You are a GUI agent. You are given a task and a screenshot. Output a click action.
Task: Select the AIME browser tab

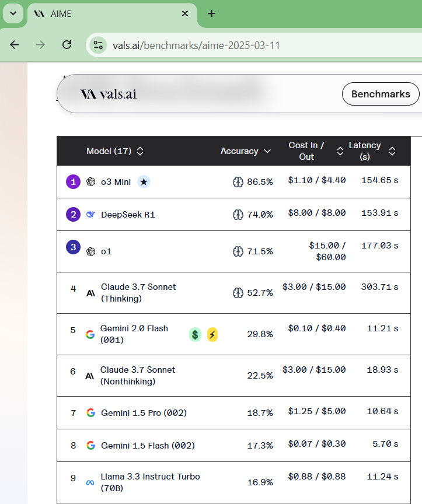click(112, 14)
